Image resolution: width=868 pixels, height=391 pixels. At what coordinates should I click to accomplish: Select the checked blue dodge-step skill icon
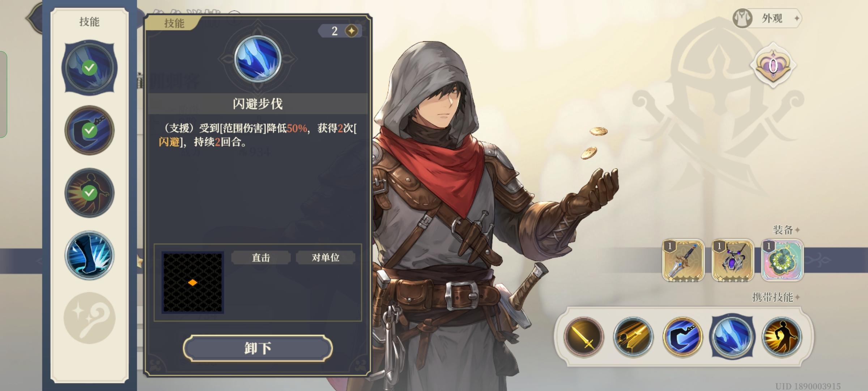point(89,68)
